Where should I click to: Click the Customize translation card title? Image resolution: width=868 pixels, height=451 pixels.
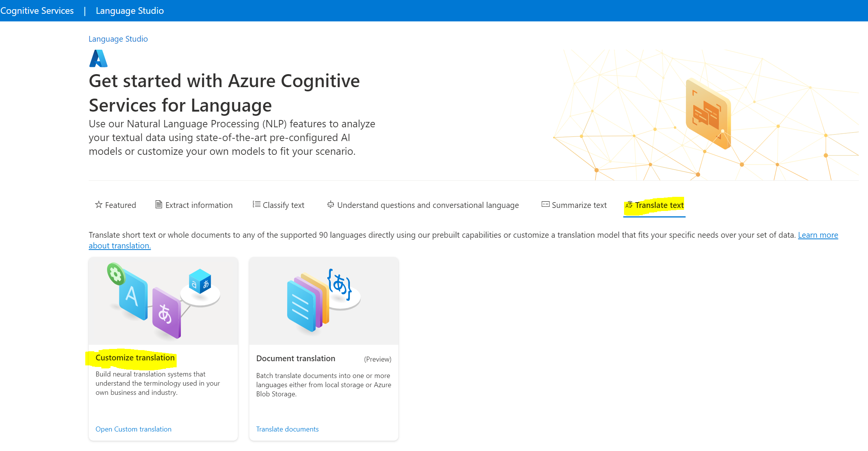click(135, 358)
